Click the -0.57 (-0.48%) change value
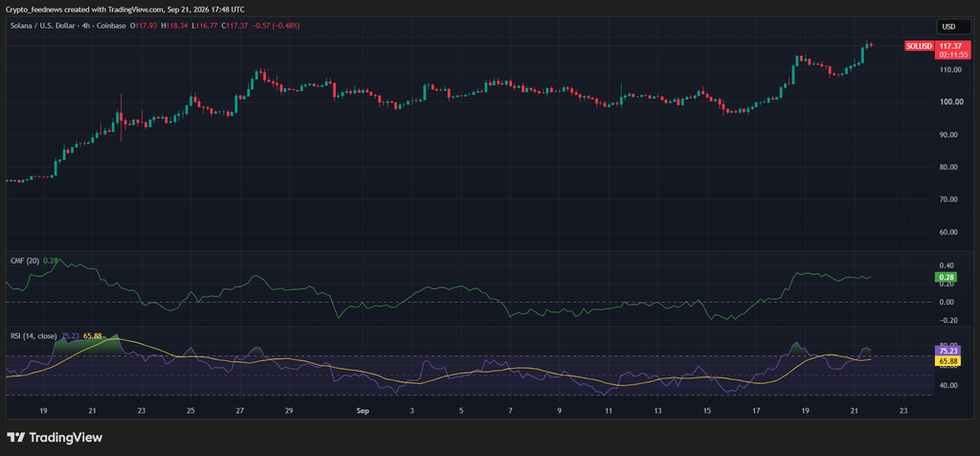Viewport: 980px width, 456px height. [275, 26]
